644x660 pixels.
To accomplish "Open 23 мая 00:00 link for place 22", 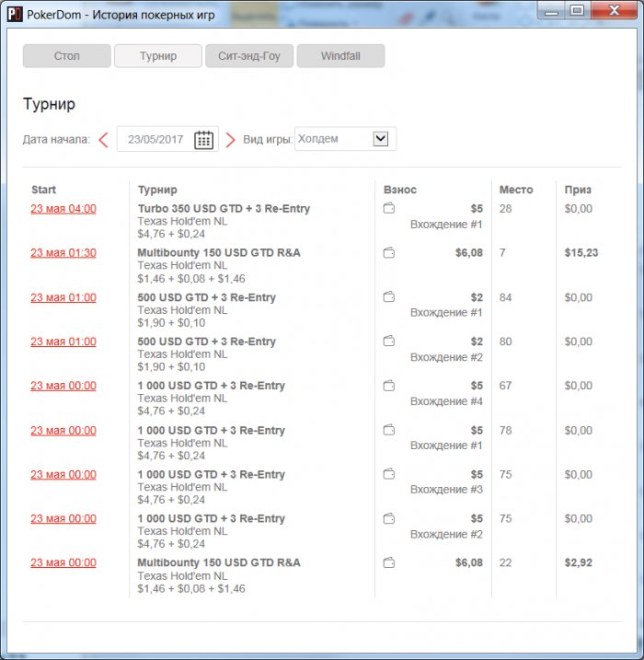I will click(x=63, y=562).
